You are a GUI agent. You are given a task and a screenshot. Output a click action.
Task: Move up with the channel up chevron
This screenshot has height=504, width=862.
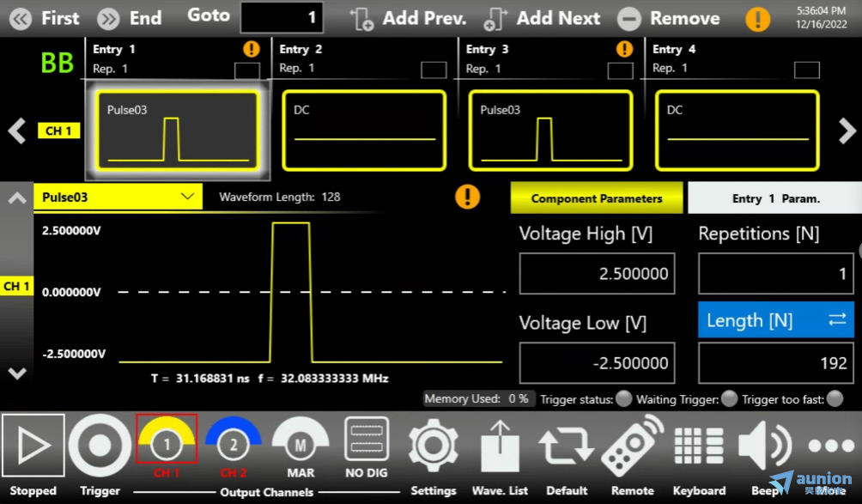click(17, 198)
